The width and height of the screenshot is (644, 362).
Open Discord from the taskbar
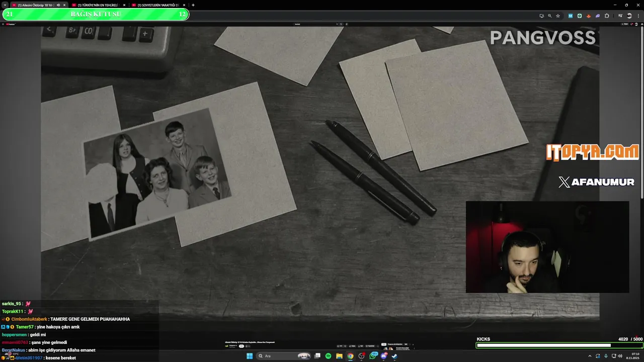(384, 356)
